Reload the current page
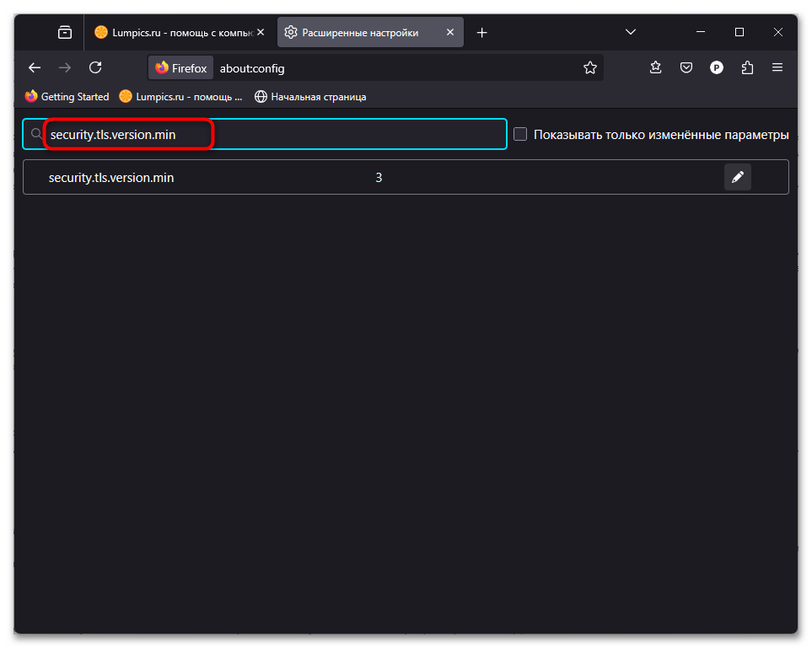 pyautogui.click(x=95, y=67)
